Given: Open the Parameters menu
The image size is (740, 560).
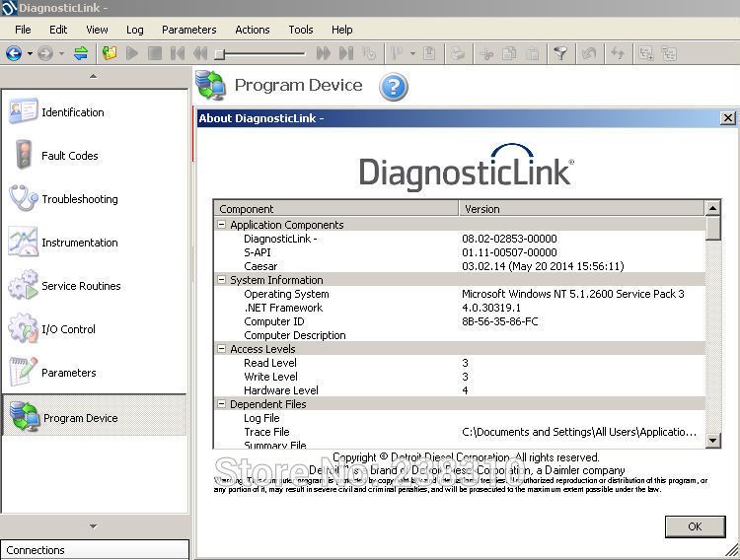Looking at the screenshot, I should coord(188,30).
